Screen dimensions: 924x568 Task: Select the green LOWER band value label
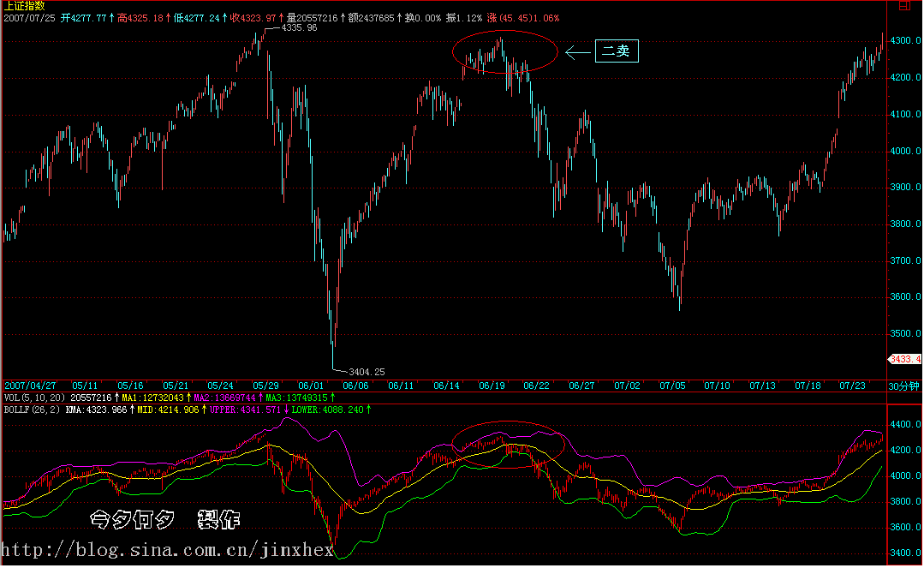333,410
